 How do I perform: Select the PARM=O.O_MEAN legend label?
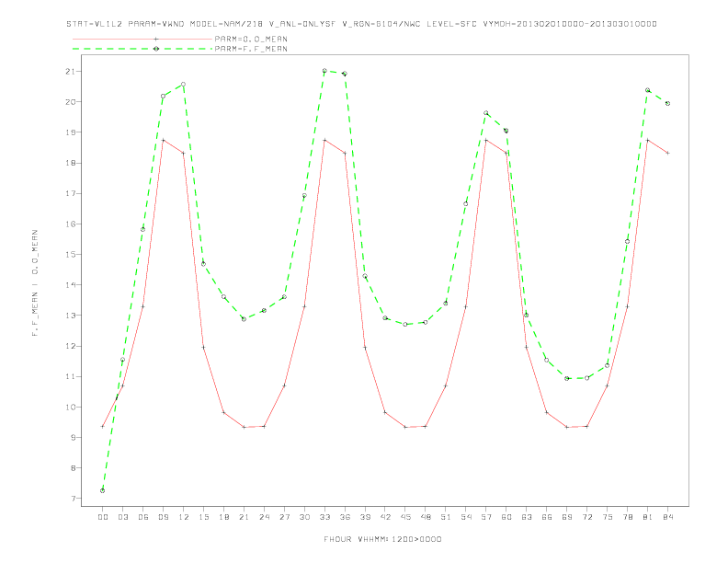tap(251, 39)
